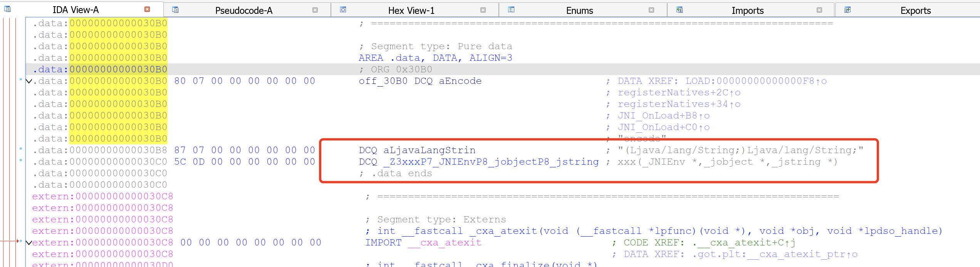Collapse the off_30B0 data block chevron
This screenshot has height=267, width=980.
[29, 81]
